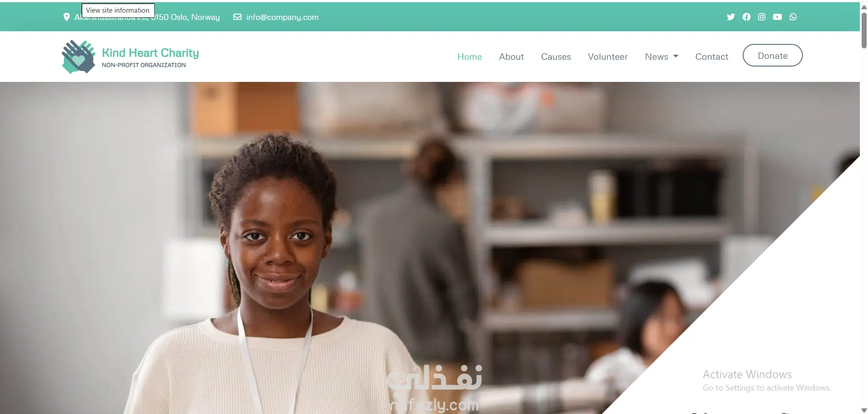
Task: Open the About page
Action: coord(511,57)
